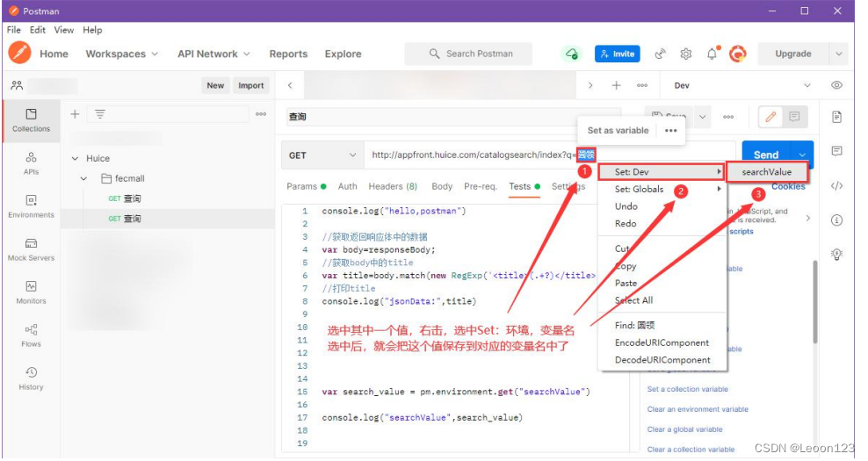868x461 pixels.
Task: Click the Import button
Action: point(250,85)
